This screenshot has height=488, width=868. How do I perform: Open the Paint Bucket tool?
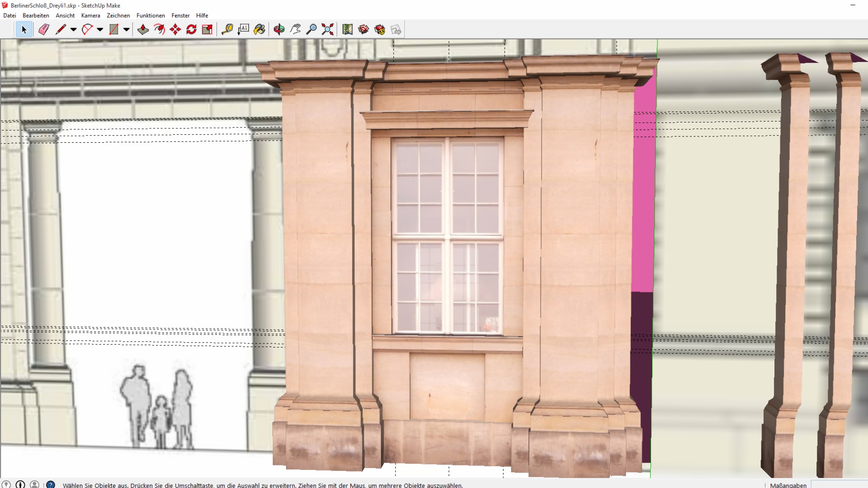[x=259, y=30]
